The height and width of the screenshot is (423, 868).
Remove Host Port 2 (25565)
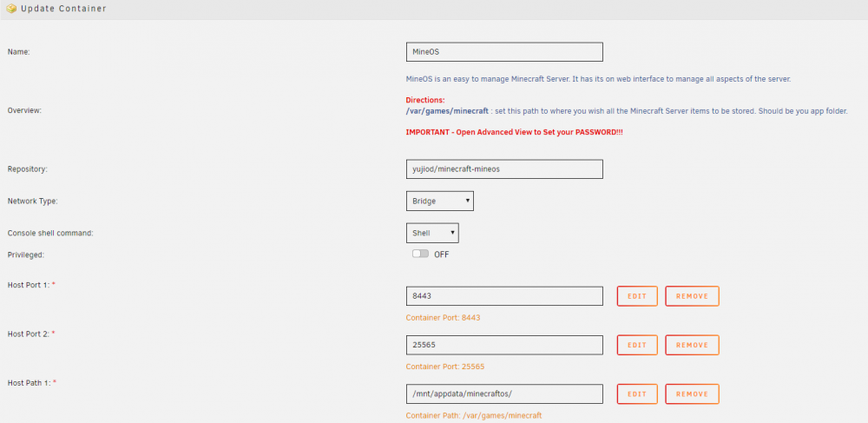[x=692, y=345]
